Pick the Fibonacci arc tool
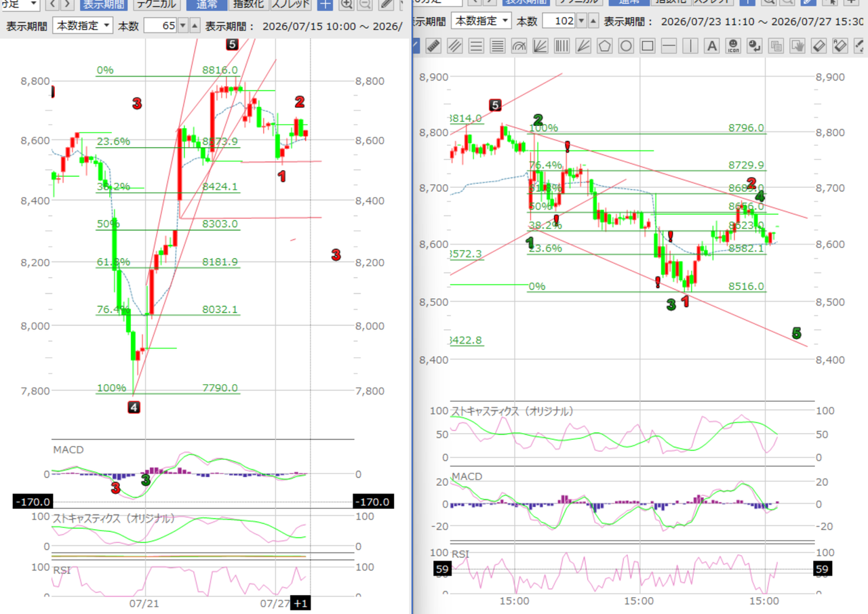This screenshot has height=614, width=868. [519, 46]
